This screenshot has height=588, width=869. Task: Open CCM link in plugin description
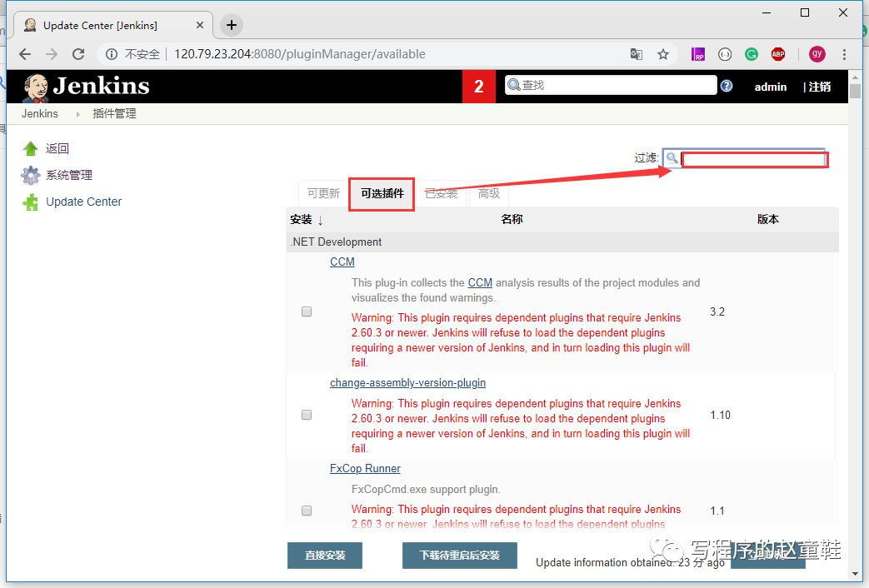(480, 282)
